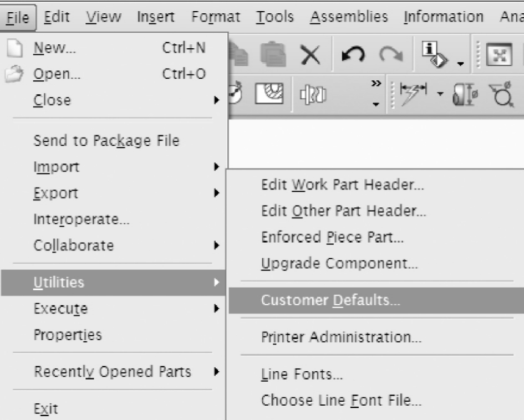Click the Open folder icon in File menu
Screen dimensions: 524x420
pyautogui.click(x=14, y=74)
